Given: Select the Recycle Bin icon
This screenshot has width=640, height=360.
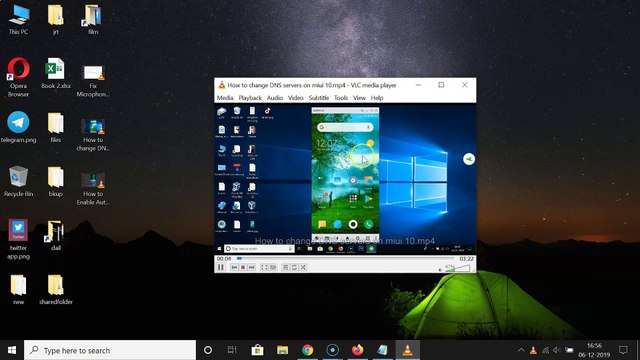Looking at the screenshot, I should pyautogui.click(x=18, y=182).
